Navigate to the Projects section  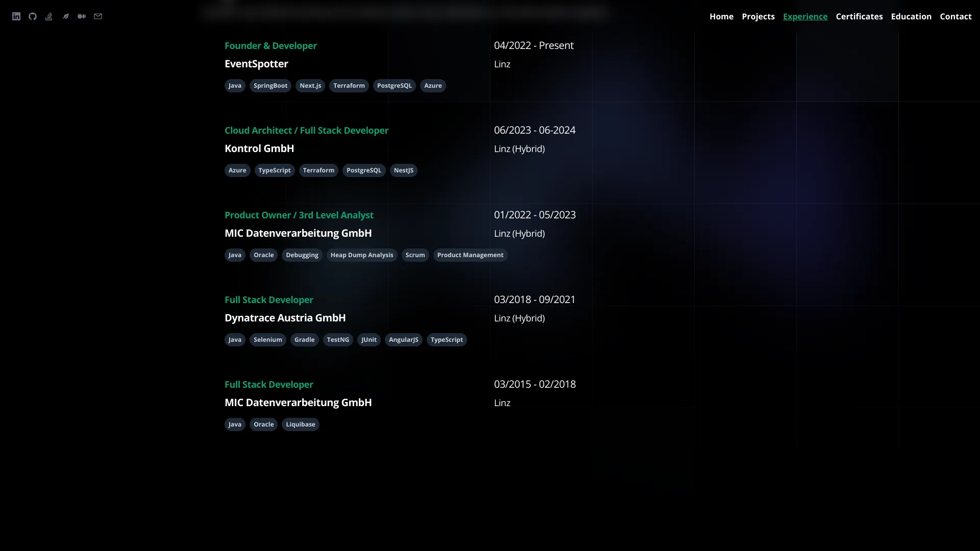tap(758, 16)
